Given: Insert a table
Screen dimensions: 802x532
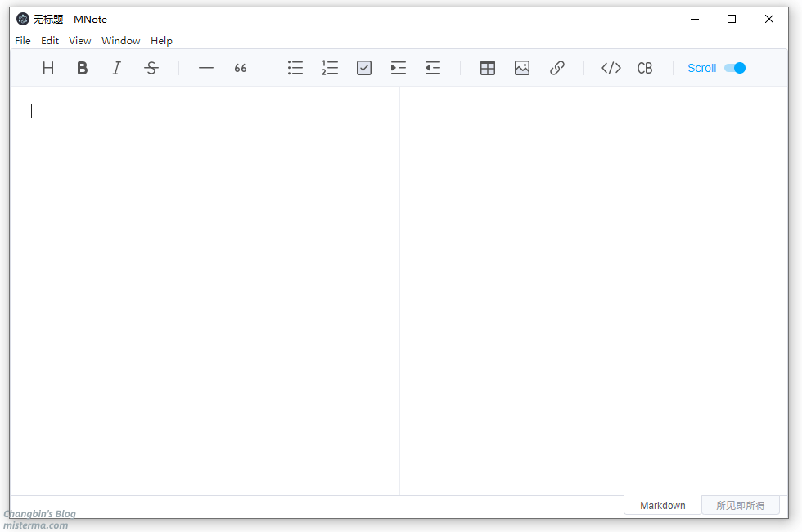Looking at the screenshot, I should pos(488,68).
